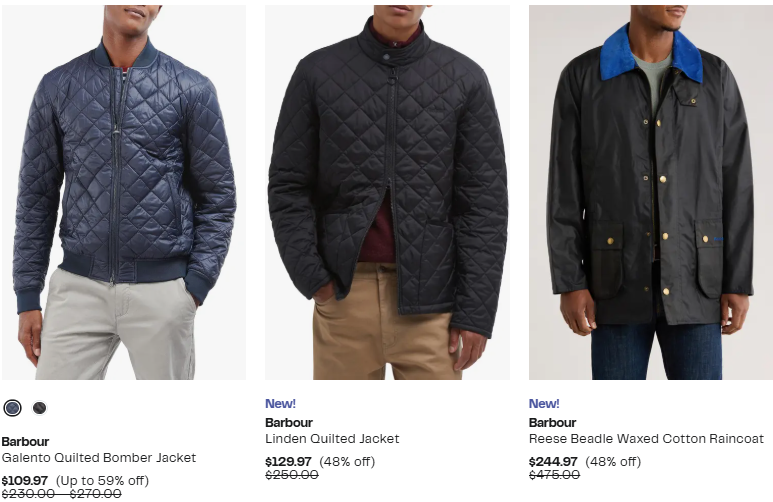Open the Reese Beadle Raincoat photo
Image resolution: width=773 pixels, height=502 pixels.
pyautogui.click(x=651, y=192)
